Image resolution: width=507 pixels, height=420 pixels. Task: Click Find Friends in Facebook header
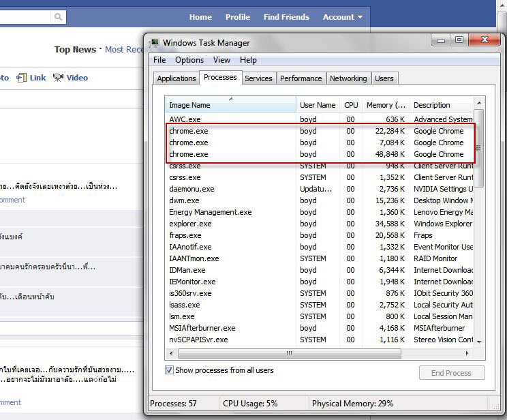coord(286,17)
